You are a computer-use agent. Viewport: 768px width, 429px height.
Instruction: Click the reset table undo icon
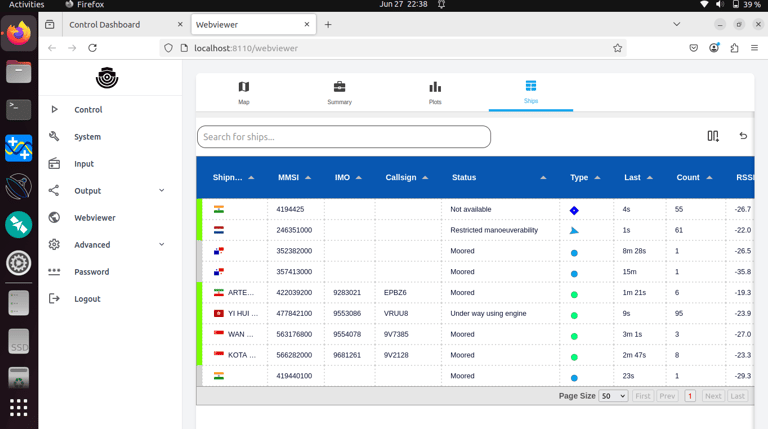click(x=743, y=136)
